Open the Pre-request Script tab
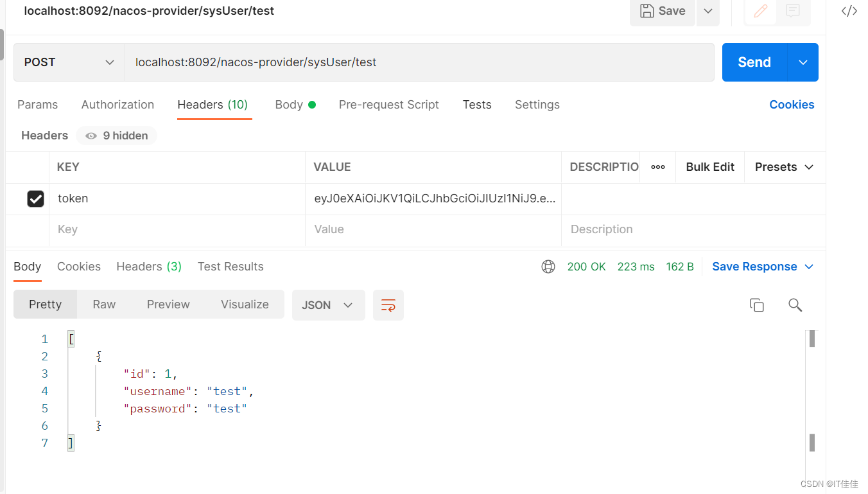This screenshot has width=868, height=494. click(x=389, y=105)
